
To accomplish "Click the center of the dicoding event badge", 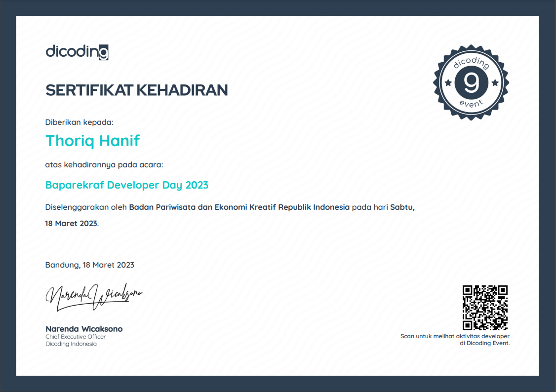I will 471,82.
